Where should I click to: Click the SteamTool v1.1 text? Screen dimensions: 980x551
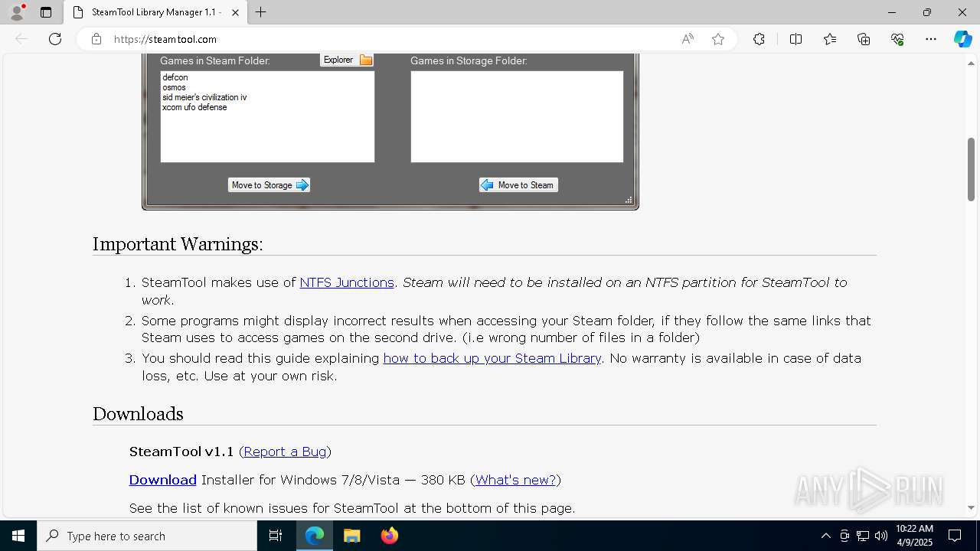(181, 452)
